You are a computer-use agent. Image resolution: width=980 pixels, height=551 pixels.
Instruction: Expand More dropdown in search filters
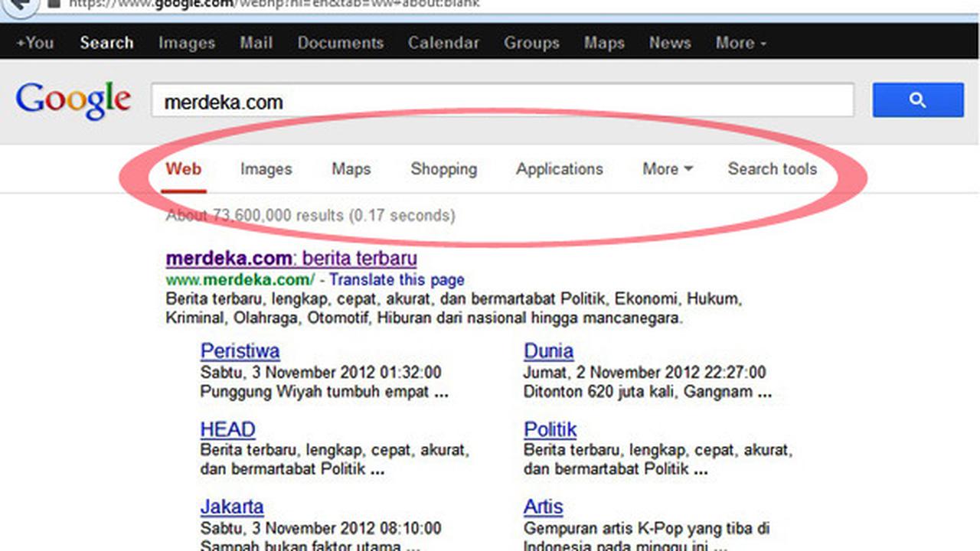668,169
